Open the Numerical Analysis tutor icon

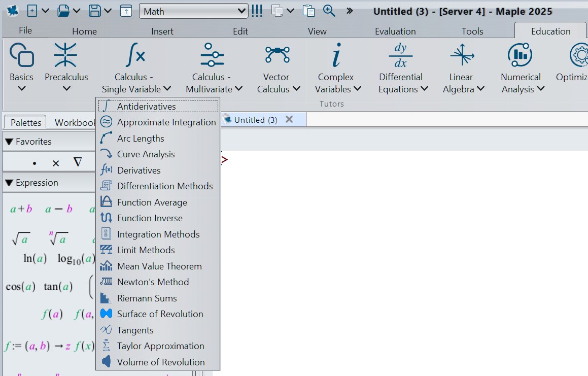[520, 55]
